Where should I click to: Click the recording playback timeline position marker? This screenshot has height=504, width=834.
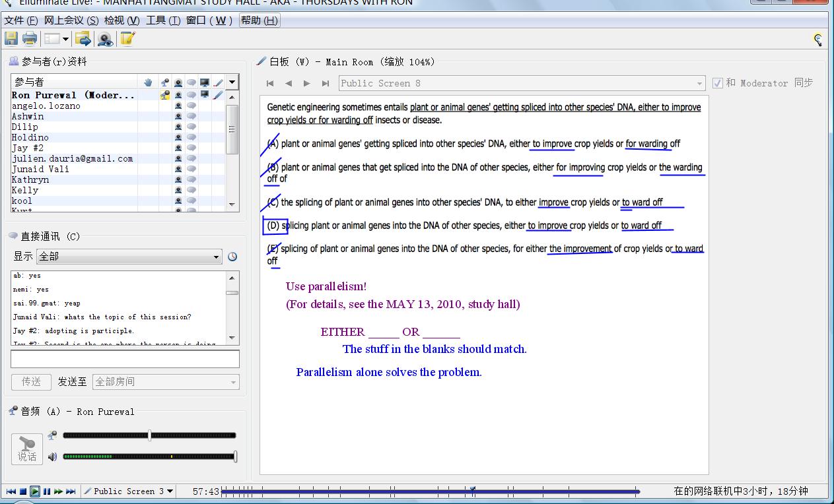click(x=472, y=490)
